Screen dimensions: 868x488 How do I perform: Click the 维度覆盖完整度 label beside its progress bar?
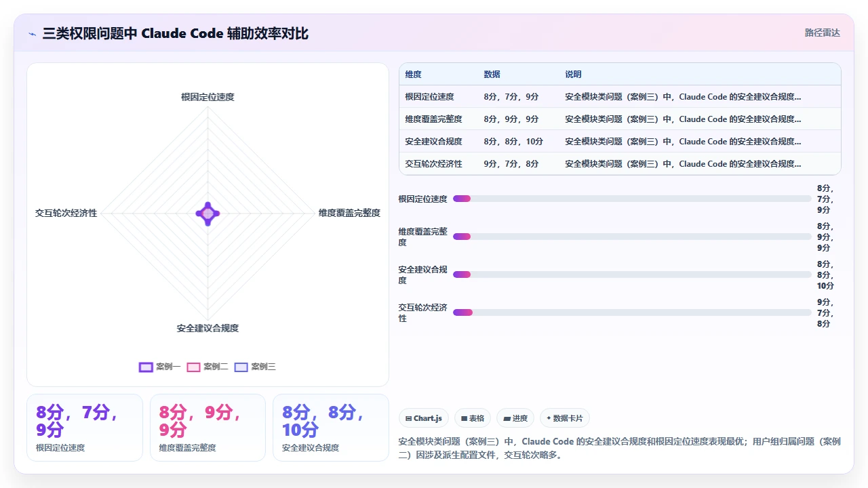(x=423, y=237)
